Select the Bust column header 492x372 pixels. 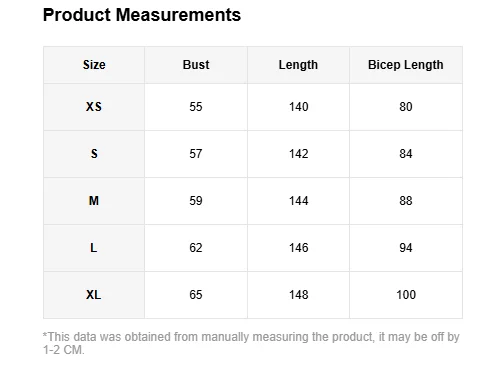click(x=196, y=65)
